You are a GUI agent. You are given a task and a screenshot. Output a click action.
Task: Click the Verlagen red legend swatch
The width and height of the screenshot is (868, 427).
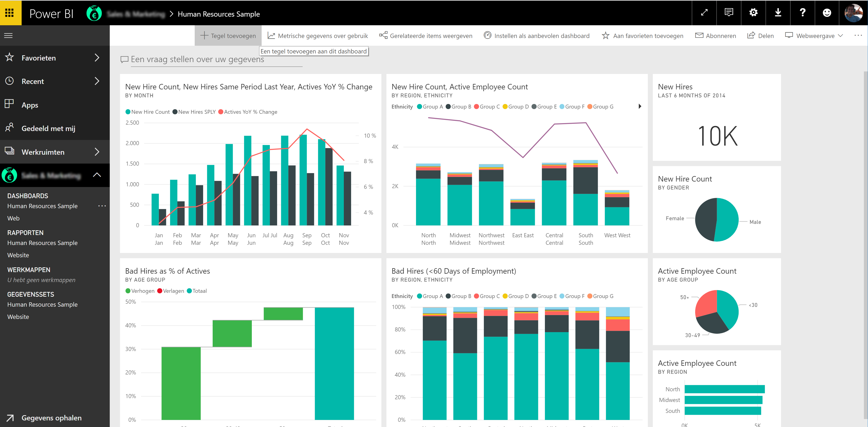[x=160, y=291]
